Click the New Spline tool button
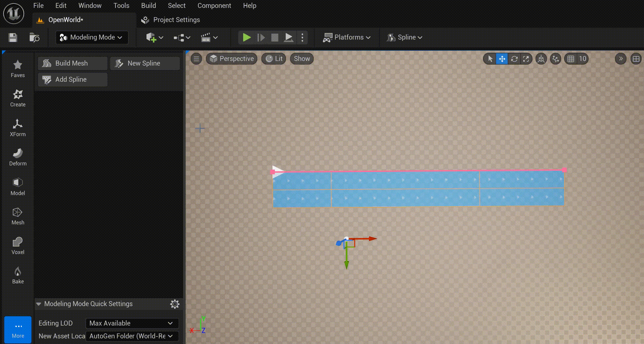Viewport: 644px width, 344px height. 145,63
